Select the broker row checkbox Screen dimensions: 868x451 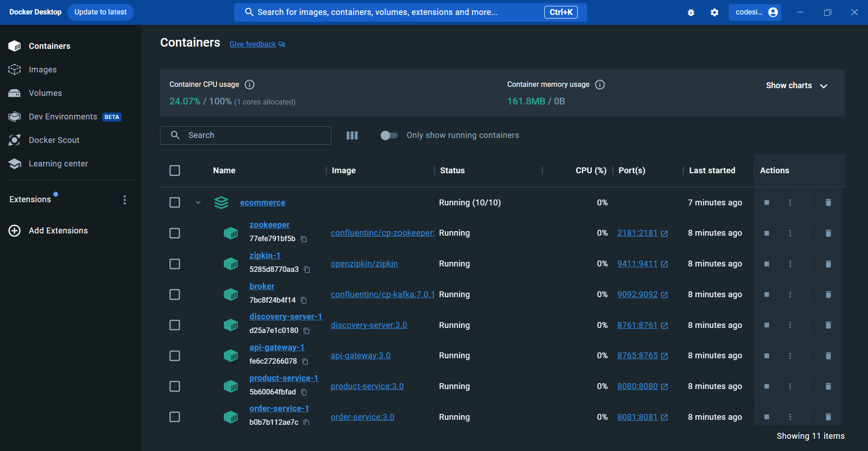(175, 295)
